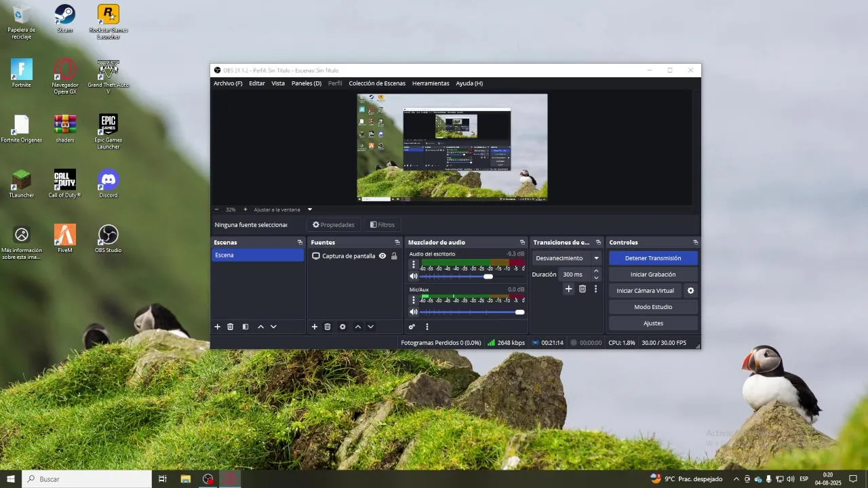This screenshot has width=868, height=488.
Task: Select Escena in the scenes list
Action: point(257,255)
